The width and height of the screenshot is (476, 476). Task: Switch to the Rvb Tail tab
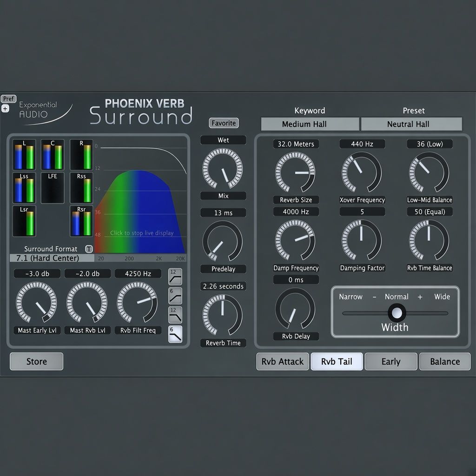point(337,362)
